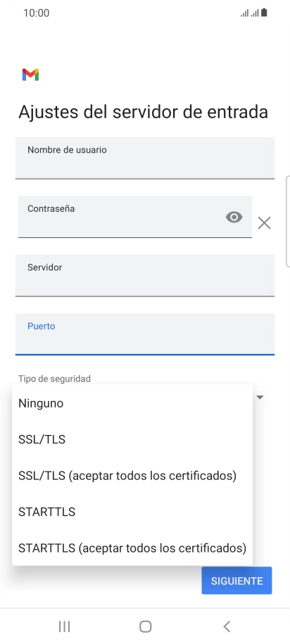
Task: Clear the password field with X icon
Action: pos(264,223)
